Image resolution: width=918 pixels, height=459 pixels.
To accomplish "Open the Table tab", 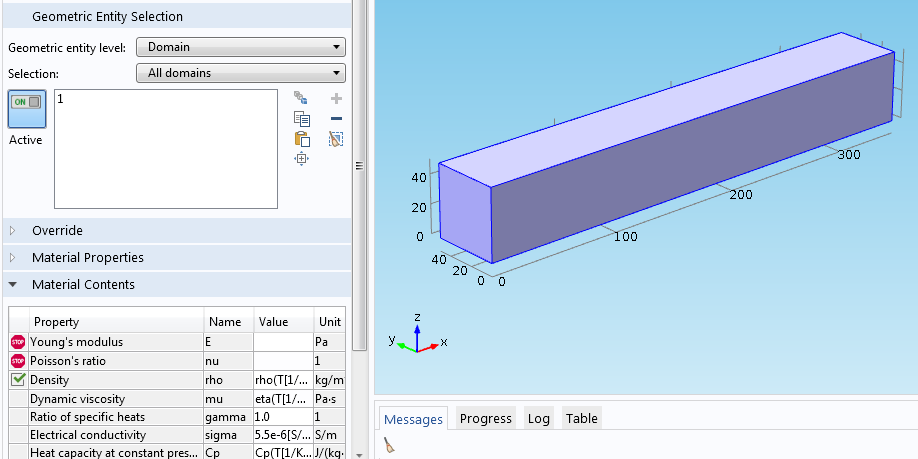I will tap(581, 419).
